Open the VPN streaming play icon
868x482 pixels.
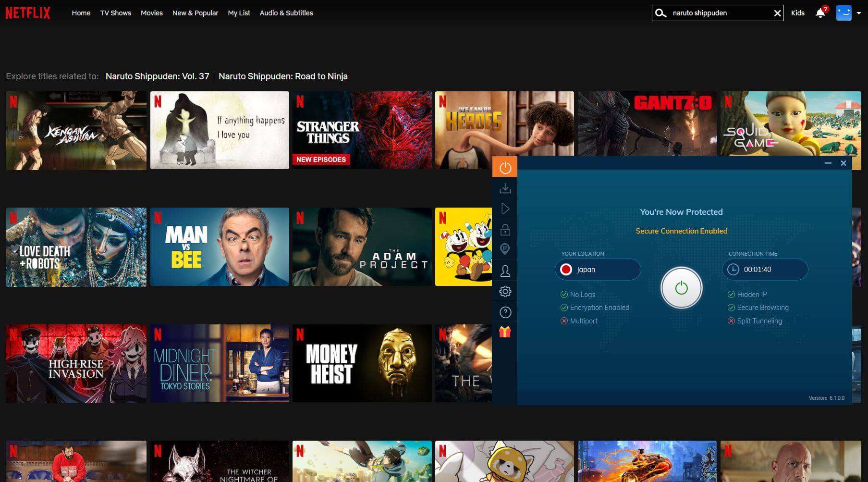505,209
